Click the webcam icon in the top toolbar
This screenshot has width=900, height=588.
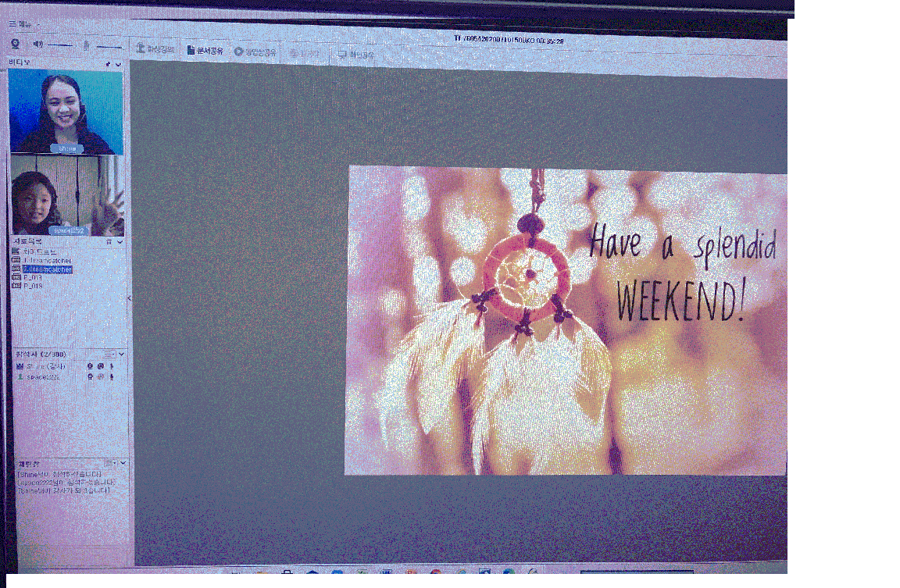point(15,44)
